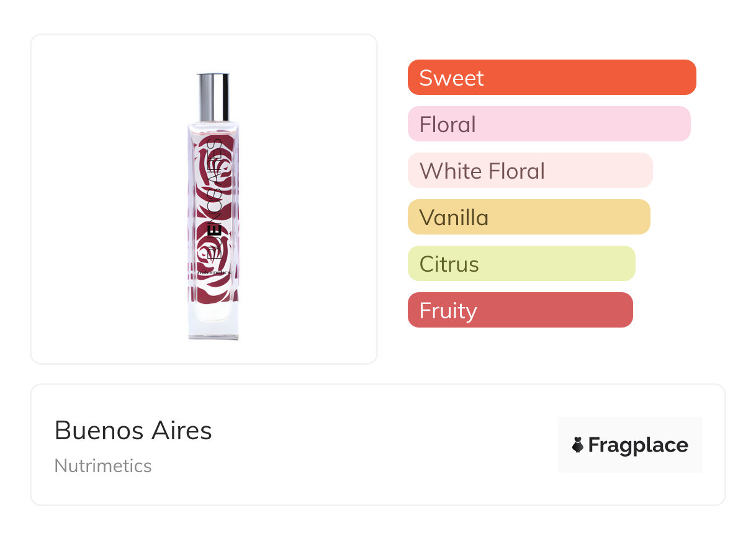
Task: Click the right end of the Sweet bar
Action: (x=686, y=78)
